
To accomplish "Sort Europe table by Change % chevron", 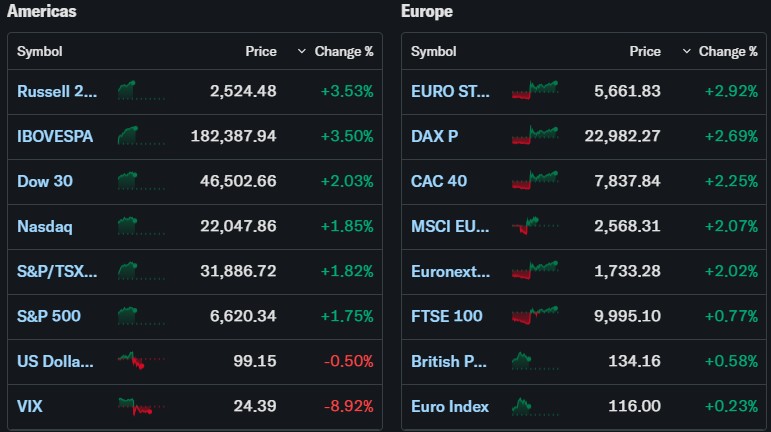I will tap(686, 51).
